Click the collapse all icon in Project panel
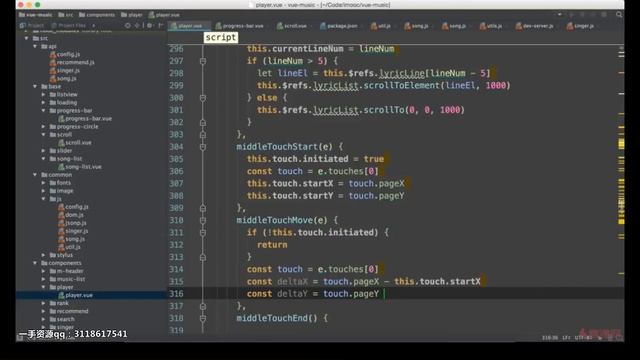640x360 pixels. (137, 25)
